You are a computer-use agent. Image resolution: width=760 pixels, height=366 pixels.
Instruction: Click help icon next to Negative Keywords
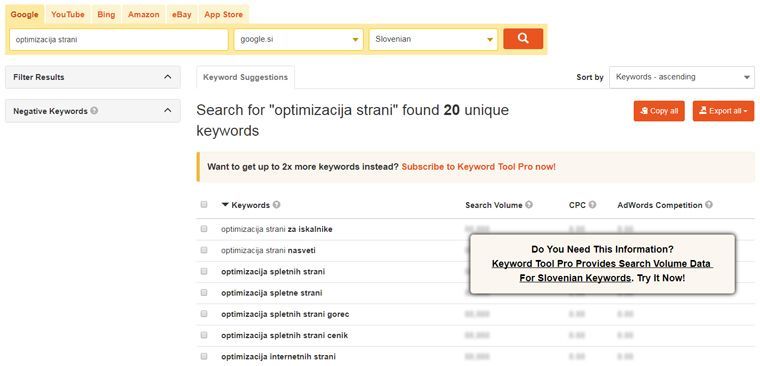click(x=94, y=111)
